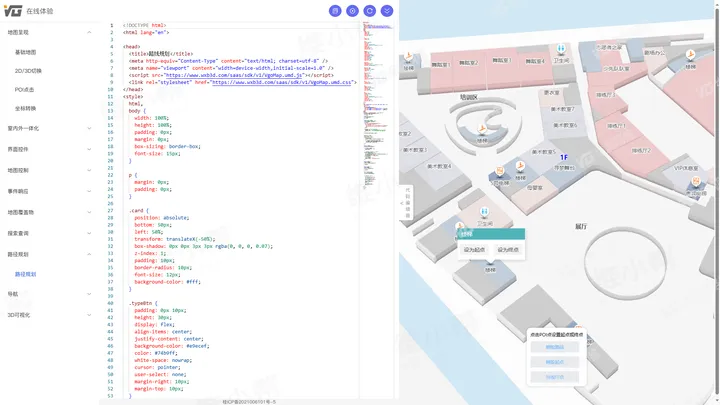
Task: Click the stairs marker inside the spiral 培训区 structure
Action: coord(482,129)
